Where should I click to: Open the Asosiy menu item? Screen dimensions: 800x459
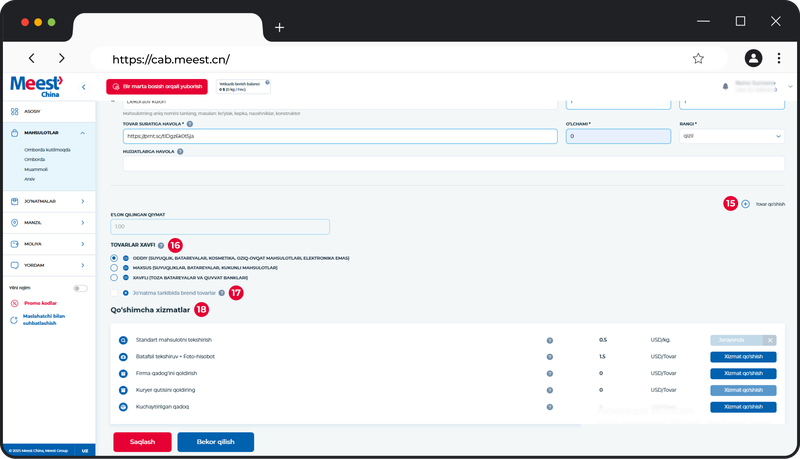pos(34,112)
